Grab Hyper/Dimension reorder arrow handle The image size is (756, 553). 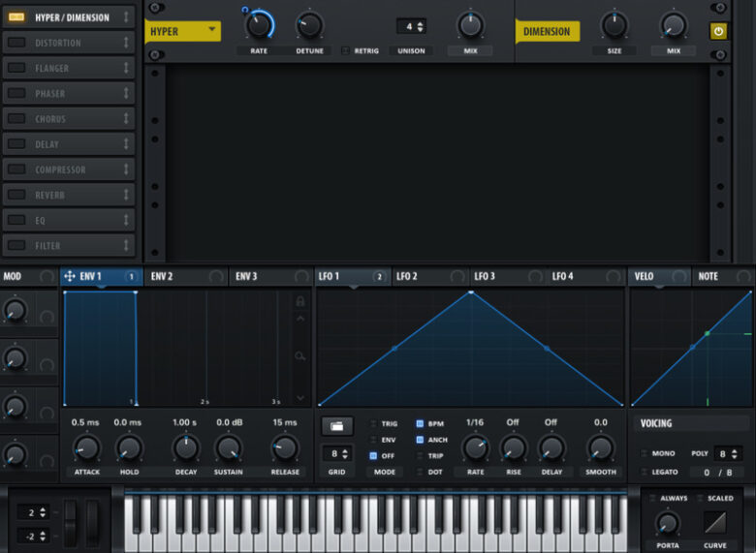[x=126, y=17]
